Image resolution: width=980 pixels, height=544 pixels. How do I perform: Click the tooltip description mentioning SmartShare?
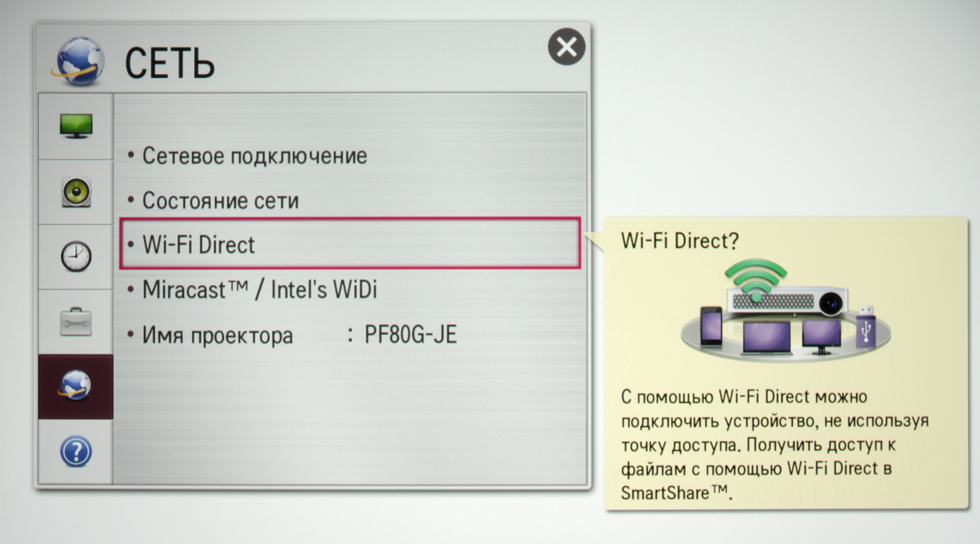775,444
